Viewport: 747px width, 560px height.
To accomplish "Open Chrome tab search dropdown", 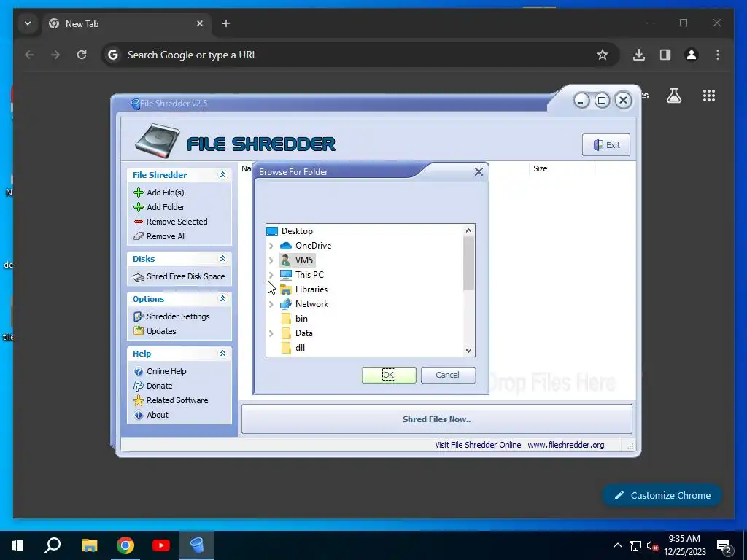I will pyautogui.click(x=28, y=23).
